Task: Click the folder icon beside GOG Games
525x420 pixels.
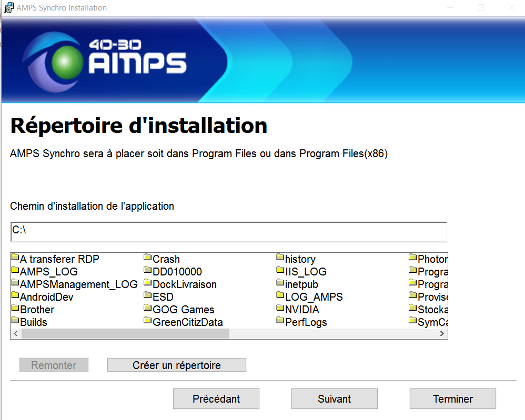Action: pyautogui.click(x=148, y=309)
